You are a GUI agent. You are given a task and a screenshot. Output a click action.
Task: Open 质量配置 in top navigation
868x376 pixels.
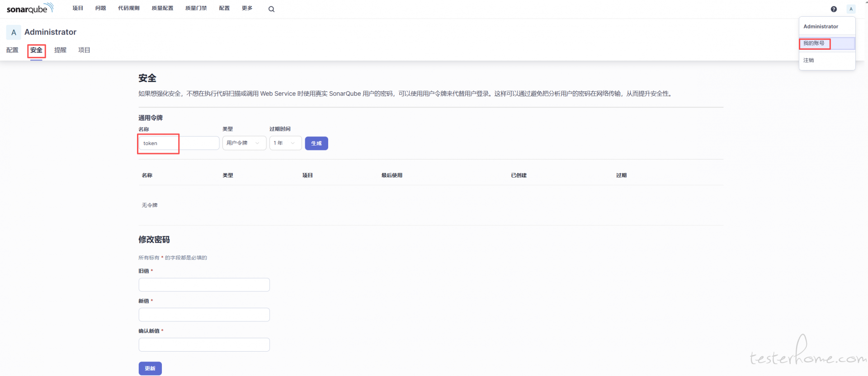tap(162, 9)
